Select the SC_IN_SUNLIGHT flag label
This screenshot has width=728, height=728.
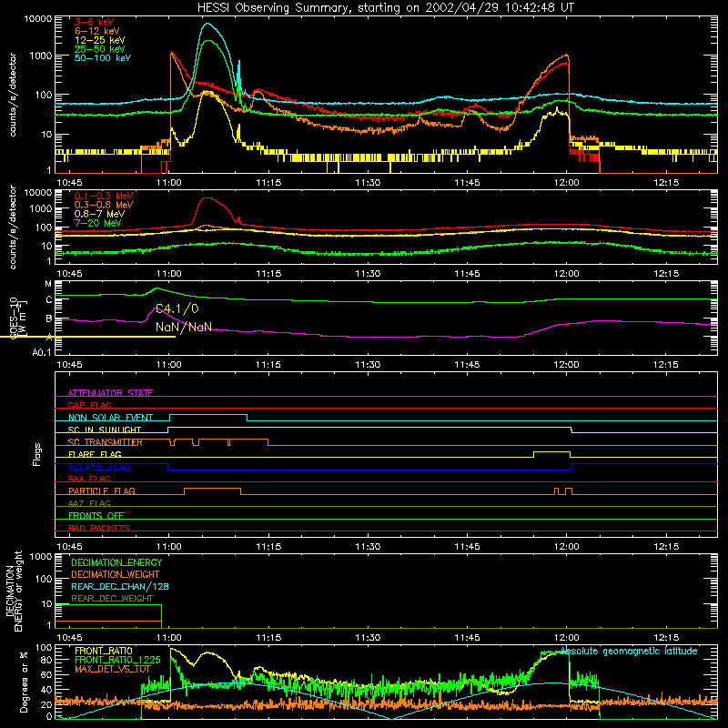[x=105, y=430]
